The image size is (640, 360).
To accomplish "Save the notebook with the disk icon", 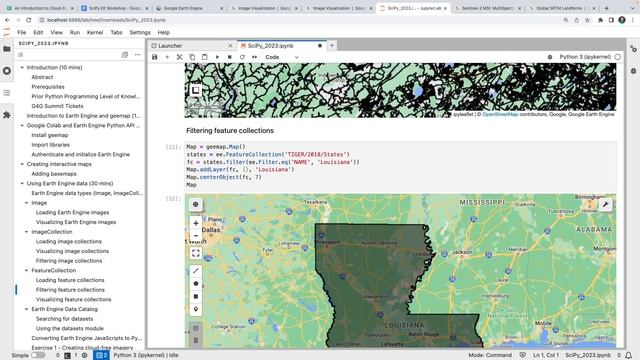I will tap(155, 57).
